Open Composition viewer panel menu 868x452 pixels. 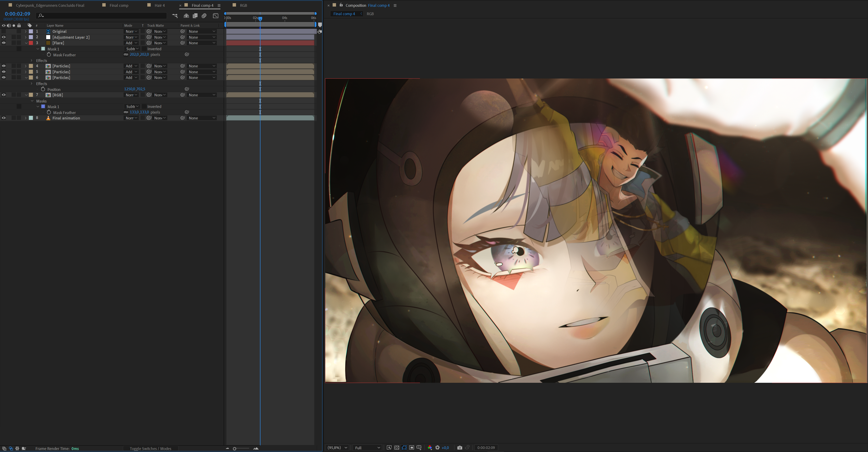tap(395, 5)
